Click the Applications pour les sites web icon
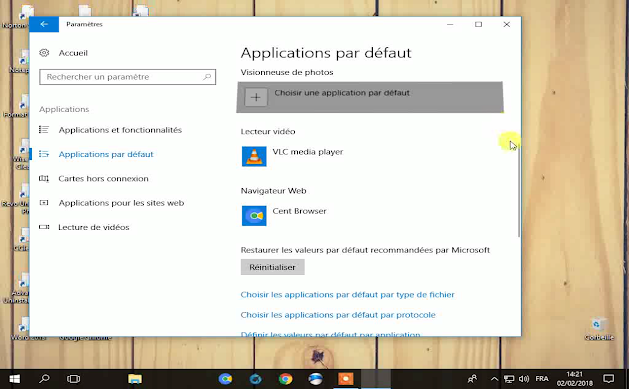 pos(44,203)
